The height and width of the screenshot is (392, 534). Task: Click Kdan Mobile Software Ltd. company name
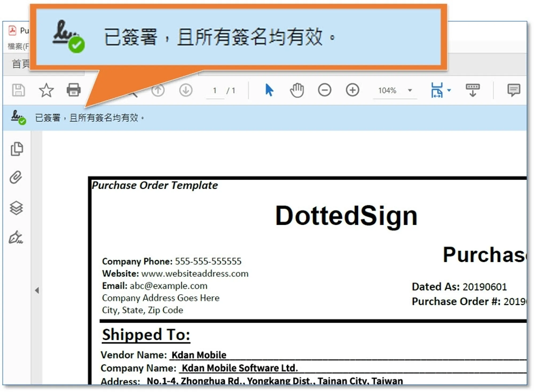[240, 368]
